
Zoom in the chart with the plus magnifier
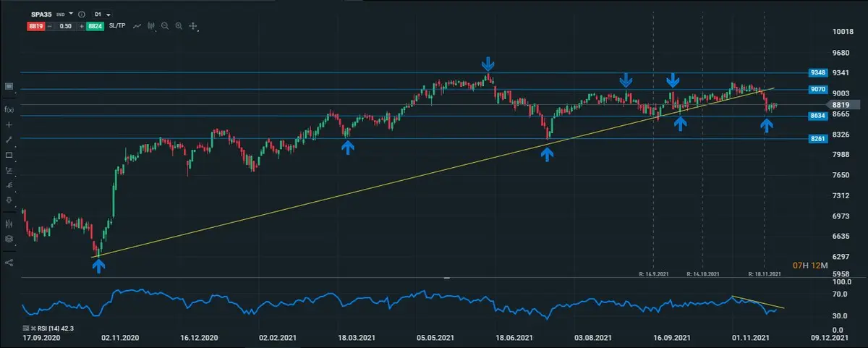(179, 26)
